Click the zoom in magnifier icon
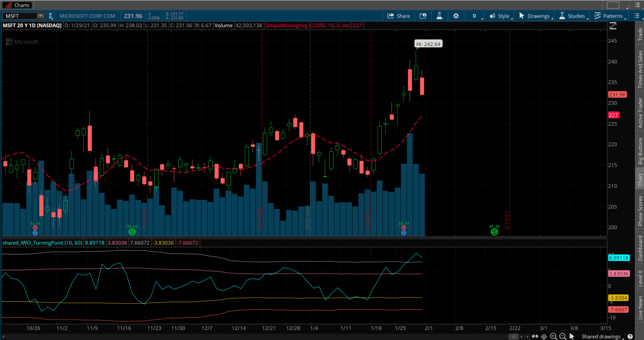 (553, 336)
